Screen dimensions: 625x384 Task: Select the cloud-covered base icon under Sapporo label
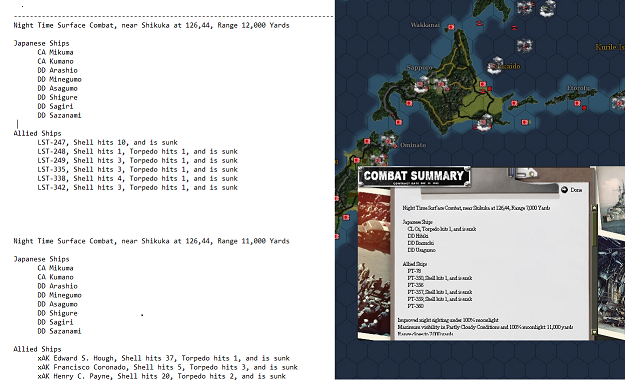(x=420, y=85)
